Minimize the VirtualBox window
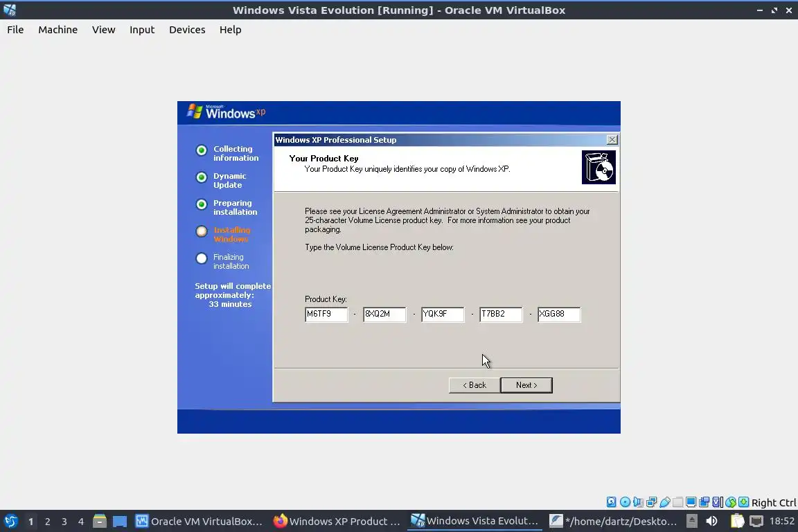Screen dimensions: 798x532 (x=760, y=10)
